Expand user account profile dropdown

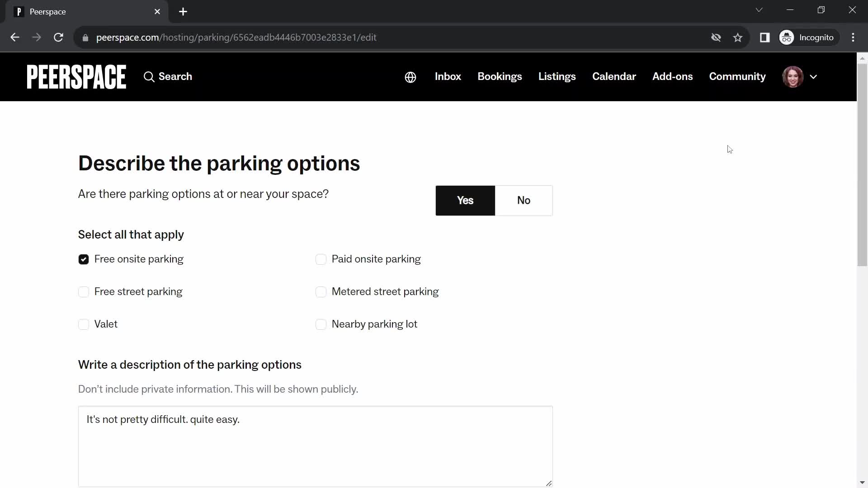pyautogui.click(x=814, y=76)
